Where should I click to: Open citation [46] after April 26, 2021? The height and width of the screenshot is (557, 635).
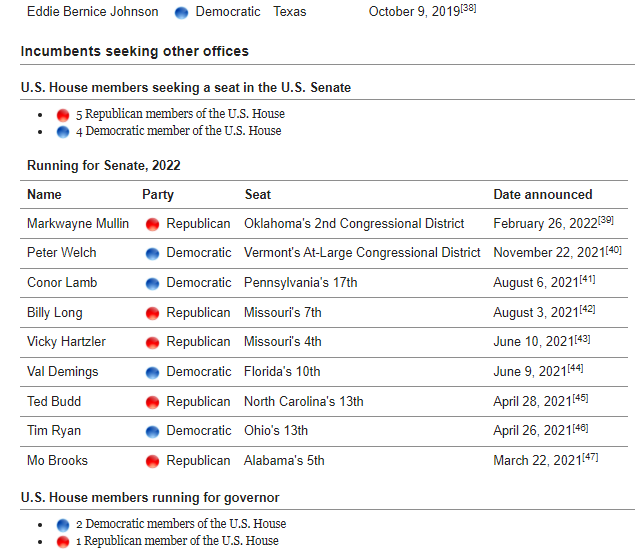[580, 427]
